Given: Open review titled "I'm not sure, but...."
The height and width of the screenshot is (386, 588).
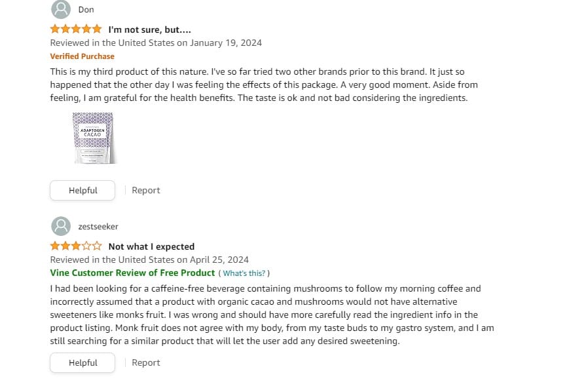Looking at the screenshot, I should pos(150,29).
